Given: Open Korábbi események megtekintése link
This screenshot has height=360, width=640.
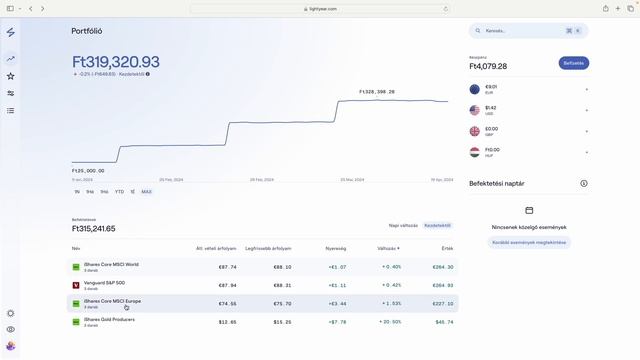Looking at the screenshot, I should pyautogui.click(x=529, y=242).
